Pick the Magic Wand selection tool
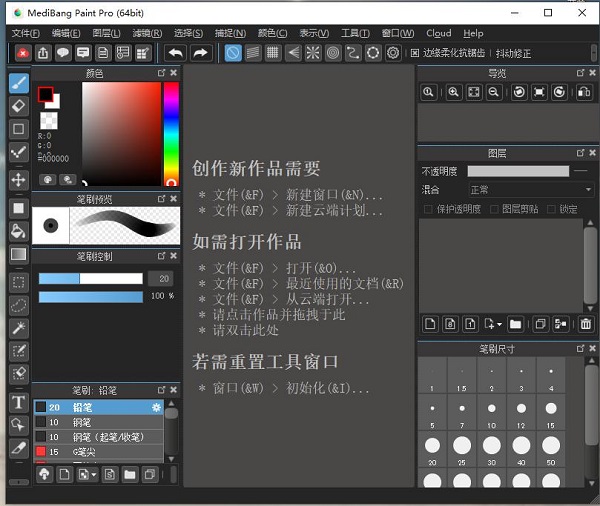Screen dimensions: 600x506 click(x=18, y=328)
